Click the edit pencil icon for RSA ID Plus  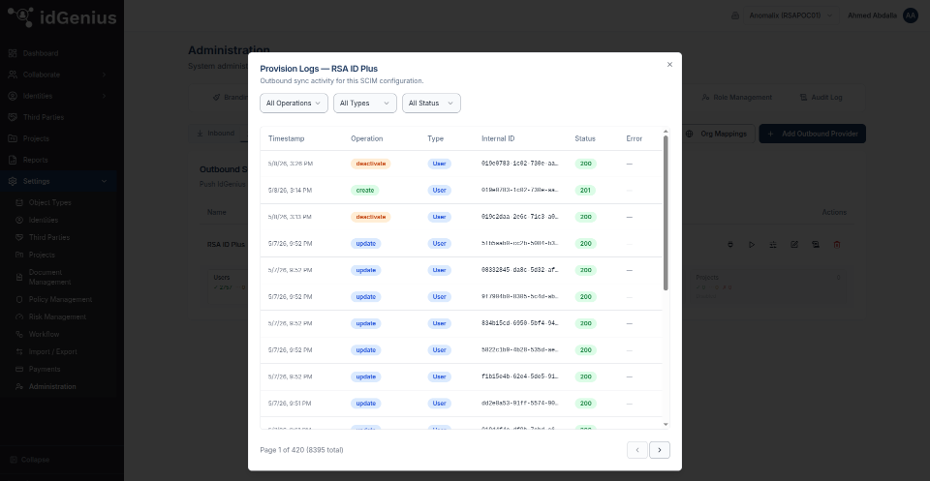click(794, 244)
